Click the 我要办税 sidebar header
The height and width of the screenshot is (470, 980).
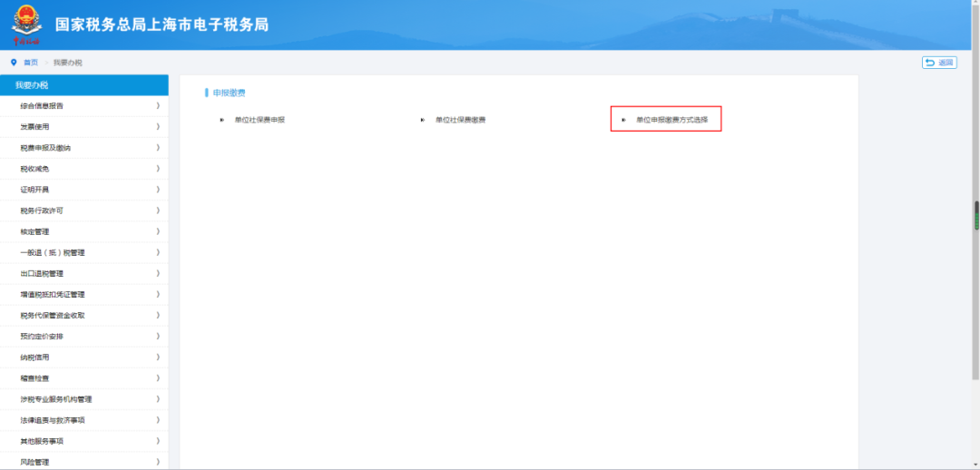coord(32,84)
